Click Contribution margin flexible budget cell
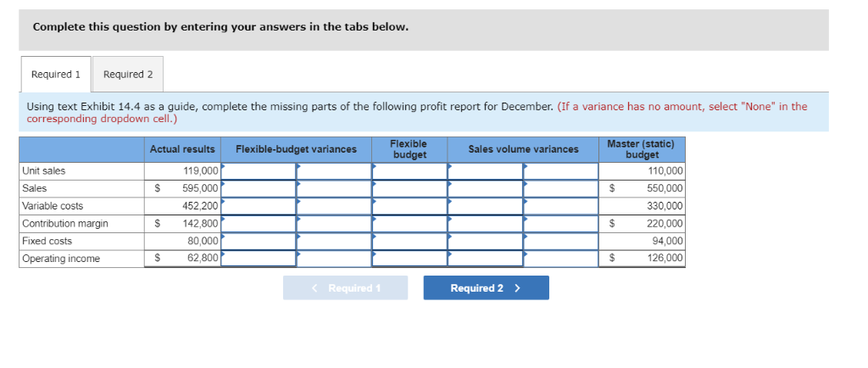The height and width of the screenshot is (368, 868). click(409, 224)
